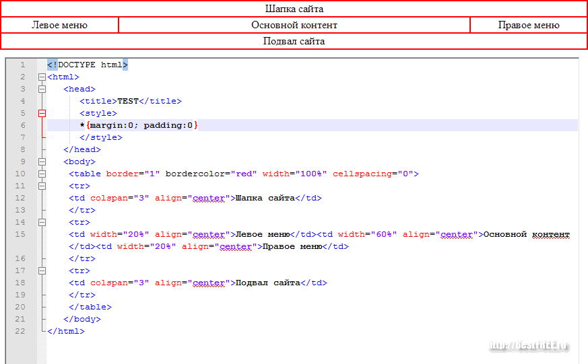Click the cellspacing="0" attribute
Screen dimensions: 588x364
[373, 174]
